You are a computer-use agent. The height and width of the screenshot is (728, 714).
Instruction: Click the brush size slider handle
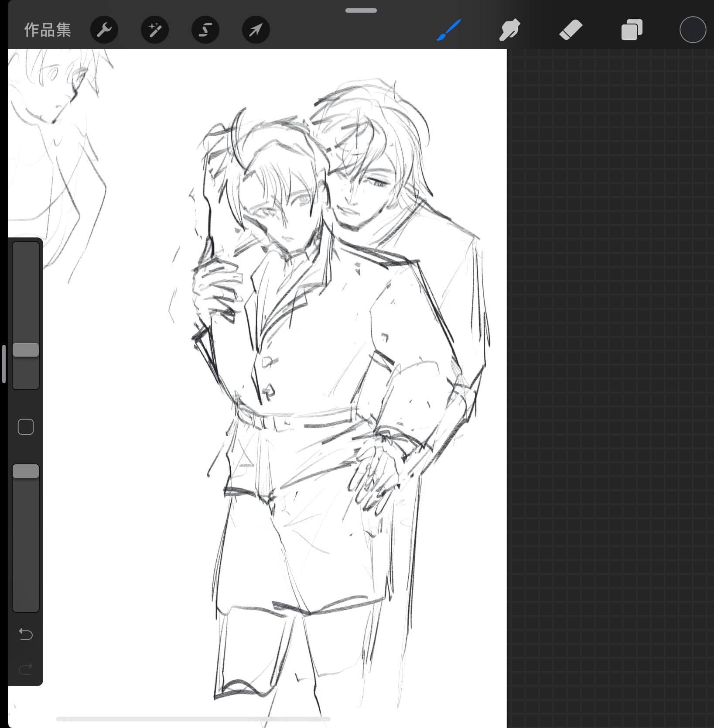[x=26, y=350]
